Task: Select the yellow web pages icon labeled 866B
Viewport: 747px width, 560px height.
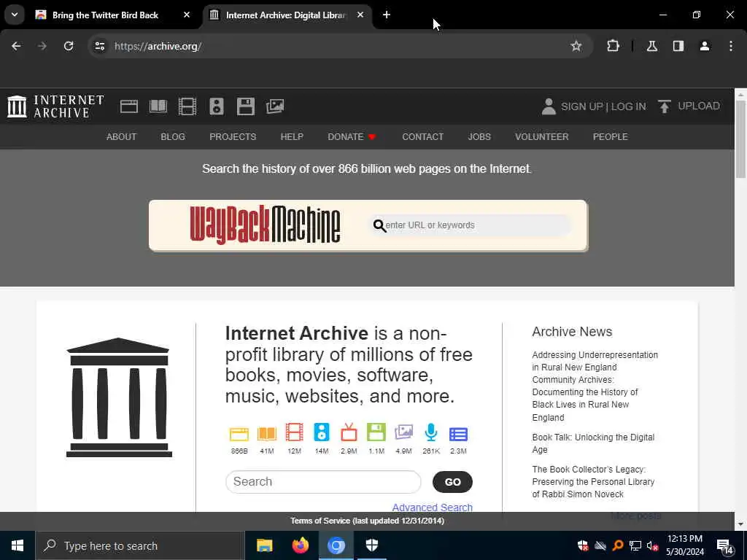Action: [239, 434]
